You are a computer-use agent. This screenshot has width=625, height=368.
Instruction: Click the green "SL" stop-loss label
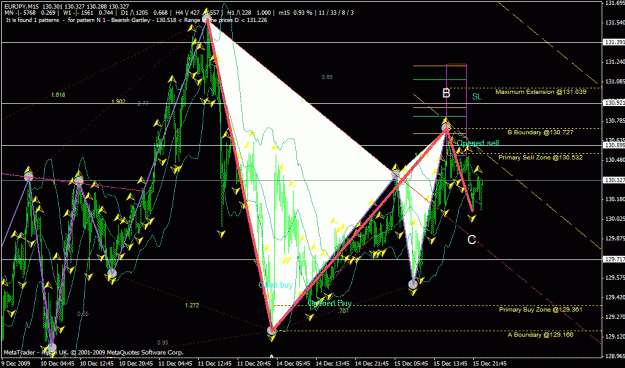click(477, 96)
